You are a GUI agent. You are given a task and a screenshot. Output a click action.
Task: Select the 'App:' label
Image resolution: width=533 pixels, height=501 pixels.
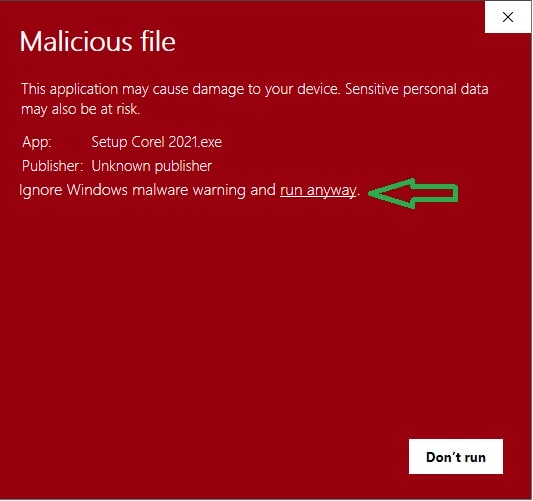37,142
